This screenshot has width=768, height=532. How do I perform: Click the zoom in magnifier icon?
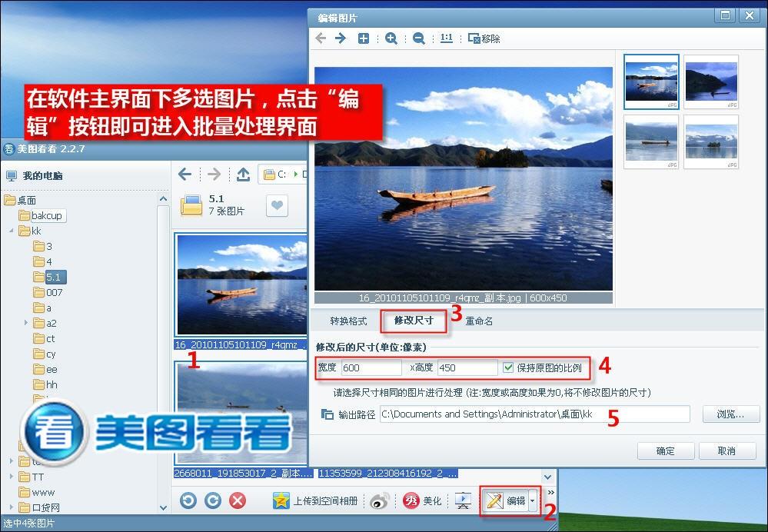pyautogui.click(x=391, y=38)
